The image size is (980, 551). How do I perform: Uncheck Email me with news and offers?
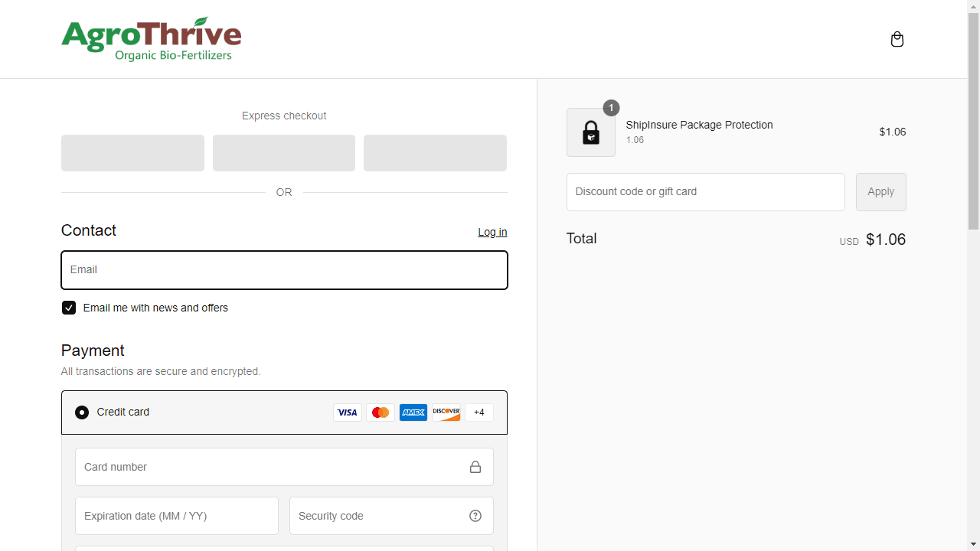(x=69, y=308)
